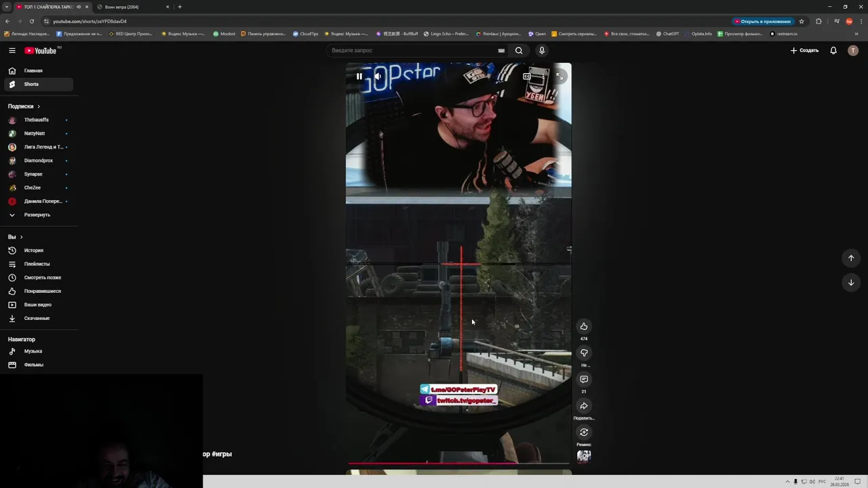Screen dimensions: 868x488
Task: Open Смотреть позже list
Action: click(x=38, y=277)
